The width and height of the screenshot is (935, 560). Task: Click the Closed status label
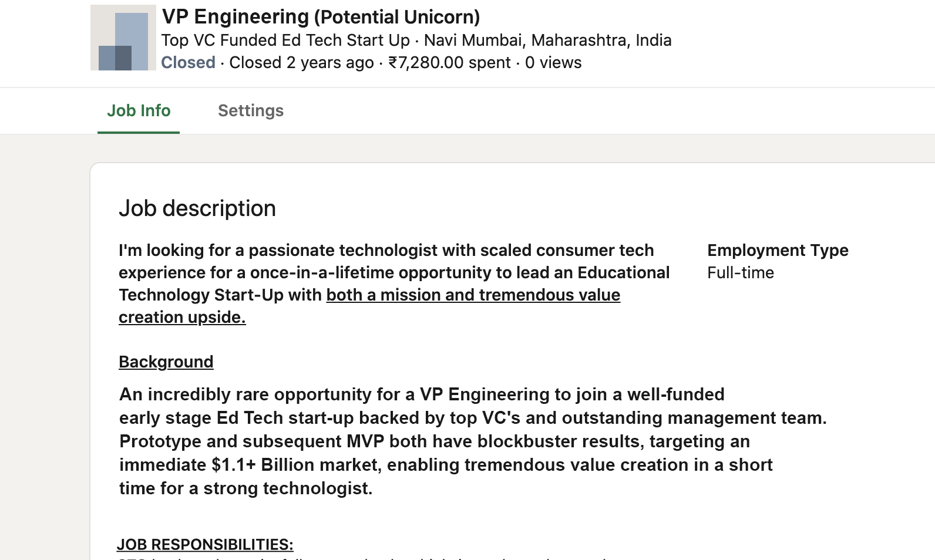pyautogui.click(x=188, y=63)
